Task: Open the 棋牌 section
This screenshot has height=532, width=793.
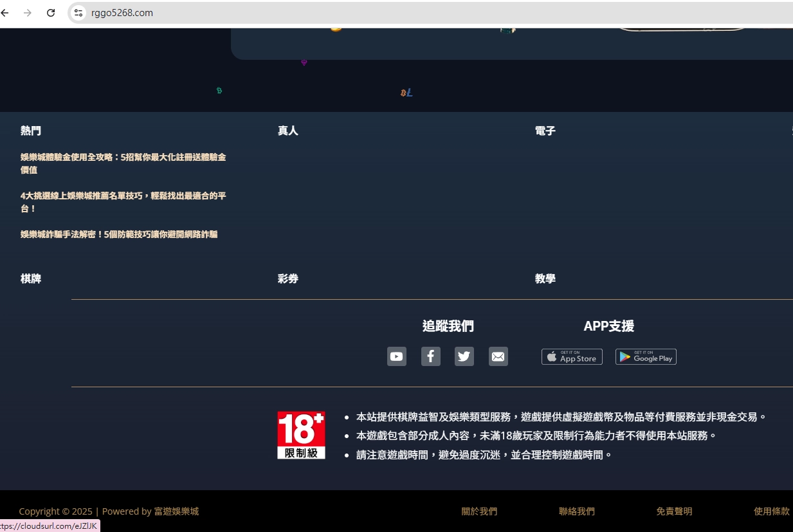Action: point(30,279)
